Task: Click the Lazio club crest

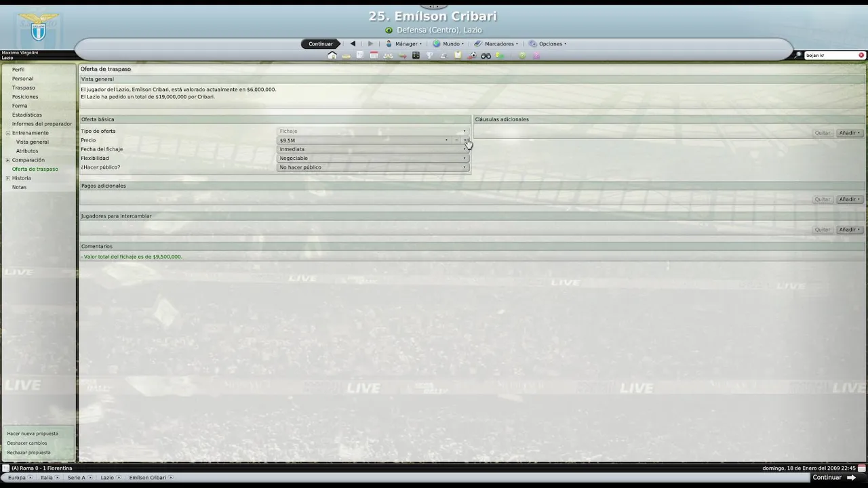Action: click(38, 27)
